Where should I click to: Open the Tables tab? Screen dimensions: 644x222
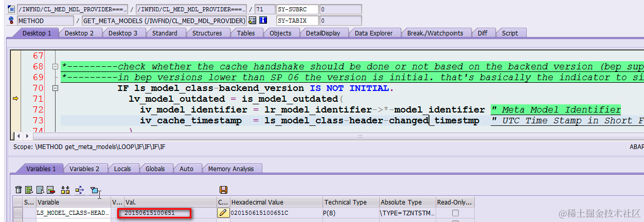click(x=246, y=33)
